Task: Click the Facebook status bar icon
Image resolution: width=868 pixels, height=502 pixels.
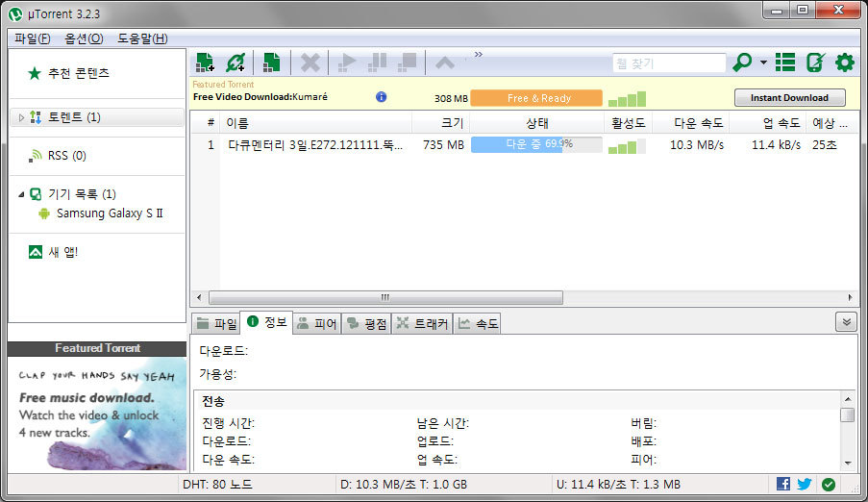Action: click(783, 484)
